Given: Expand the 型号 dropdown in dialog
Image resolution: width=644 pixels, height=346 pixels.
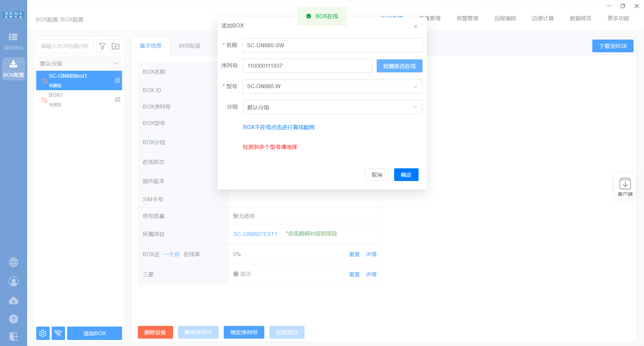Looking at the screenshot, I should coord(332,86).
